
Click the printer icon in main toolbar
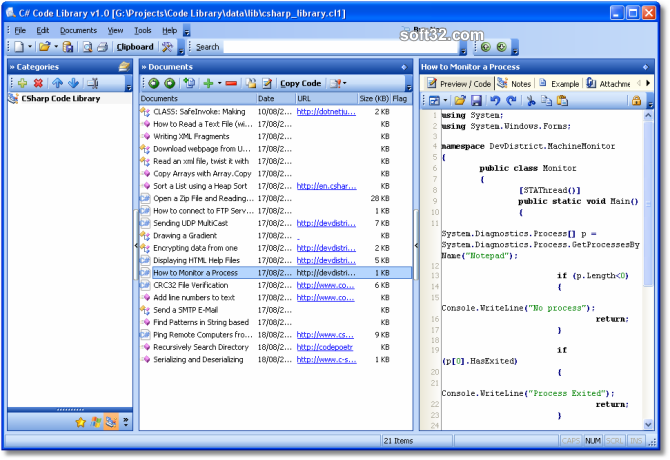pos(102,47)
